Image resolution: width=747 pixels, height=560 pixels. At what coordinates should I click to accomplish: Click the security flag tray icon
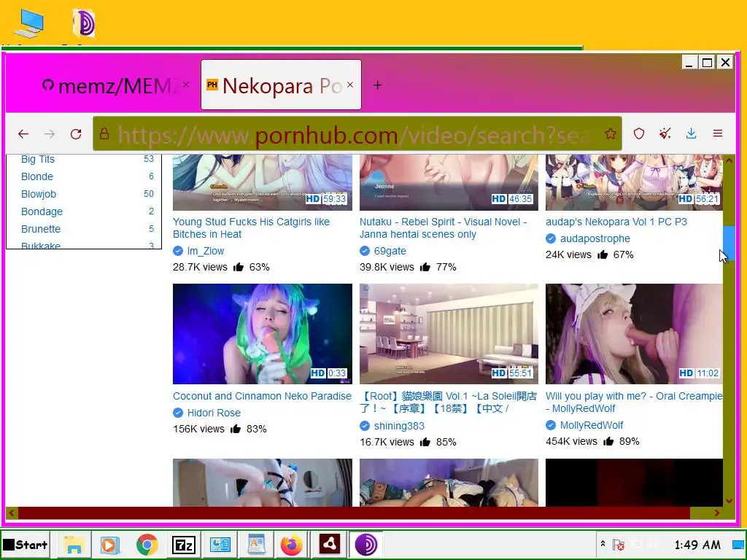point(619,544)
